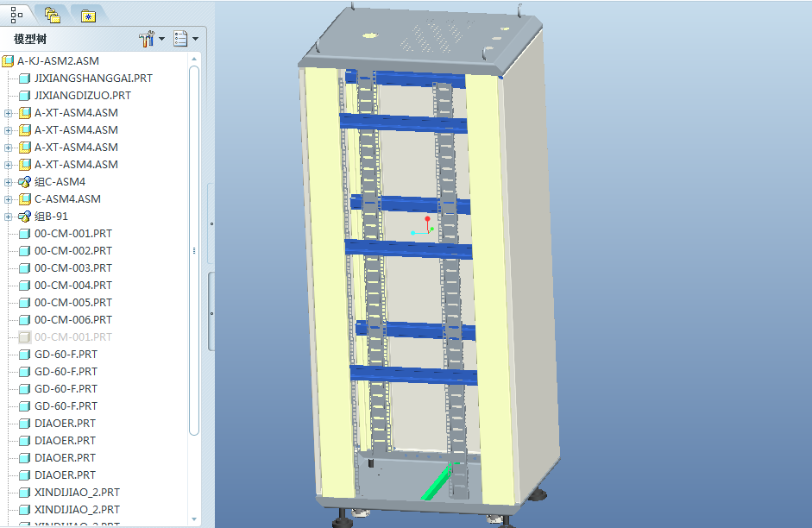
Task: Click the model tree scrollbar down arrow
Action: point(194,519)
